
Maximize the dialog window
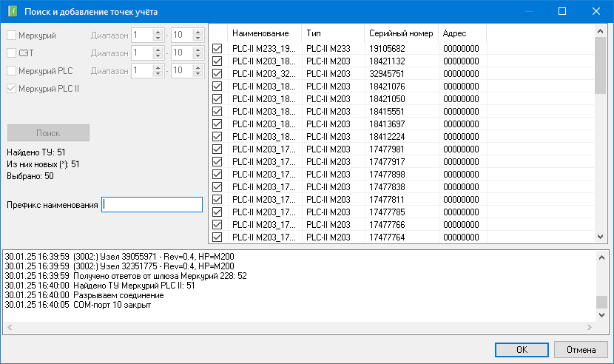point(562,11)
